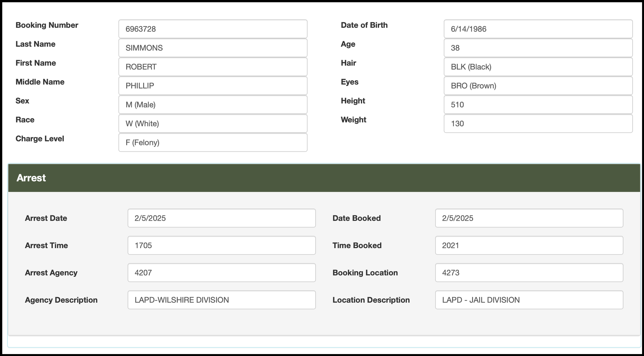Click the First Name field ROBERT

(213, 67)
